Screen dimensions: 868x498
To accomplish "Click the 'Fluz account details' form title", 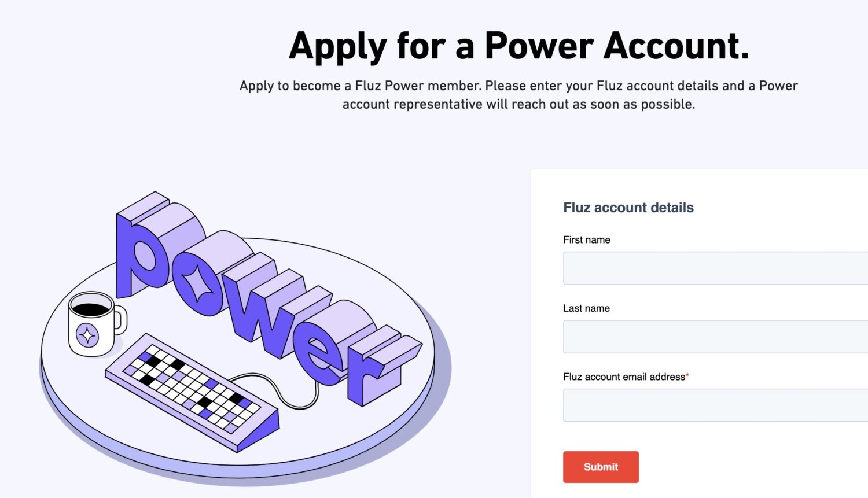I will pos(628,208).
